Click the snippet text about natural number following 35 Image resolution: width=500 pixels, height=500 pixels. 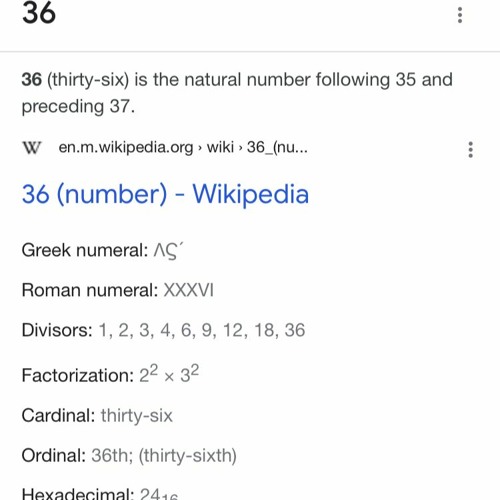(x=237, y=93)
